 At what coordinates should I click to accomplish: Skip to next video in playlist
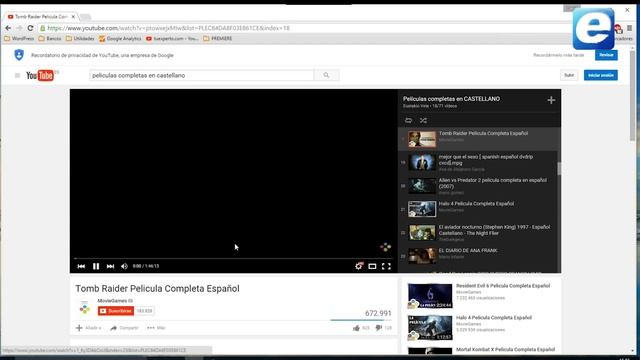tap(110, 266)
